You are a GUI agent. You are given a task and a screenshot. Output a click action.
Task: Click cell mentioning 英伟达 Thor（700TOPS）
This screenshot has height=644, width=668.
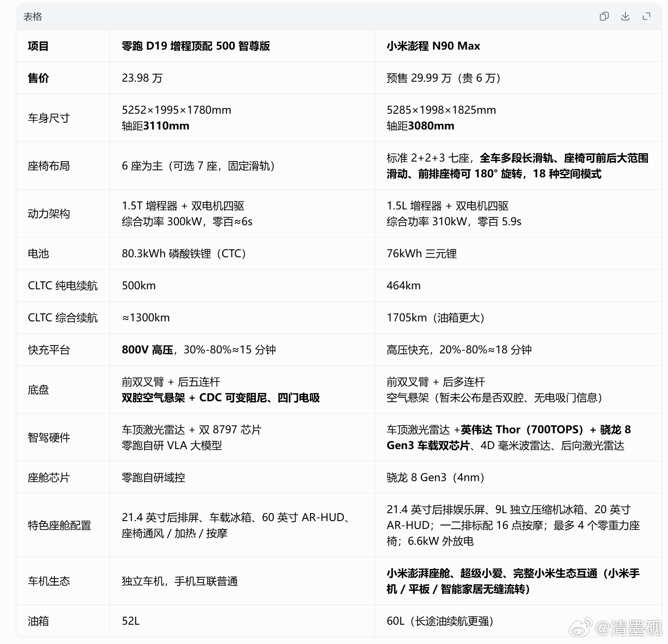509,438
